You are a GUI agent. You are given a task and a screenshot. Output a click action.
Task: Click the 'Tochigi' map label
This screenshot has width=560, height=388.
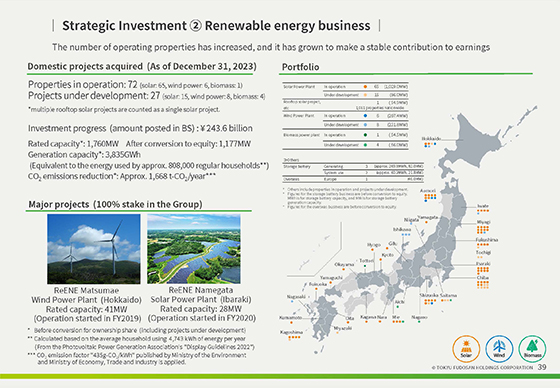[x=483, y=252]
